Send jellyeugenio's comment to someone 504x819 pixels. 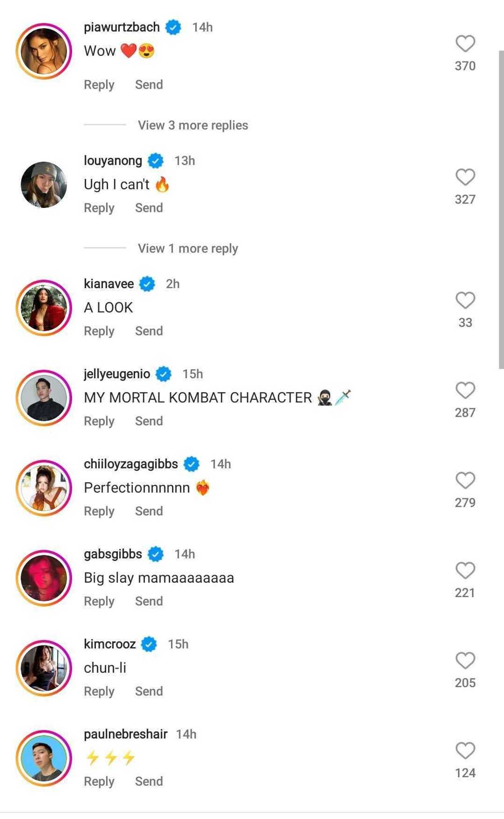point(149,421)
